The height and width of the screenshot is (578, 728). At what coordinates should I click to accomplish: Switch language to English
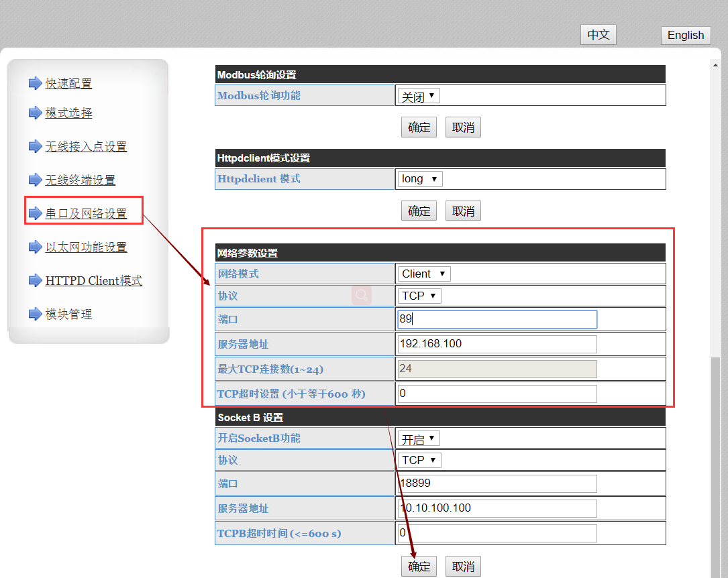tap(686, 35)
